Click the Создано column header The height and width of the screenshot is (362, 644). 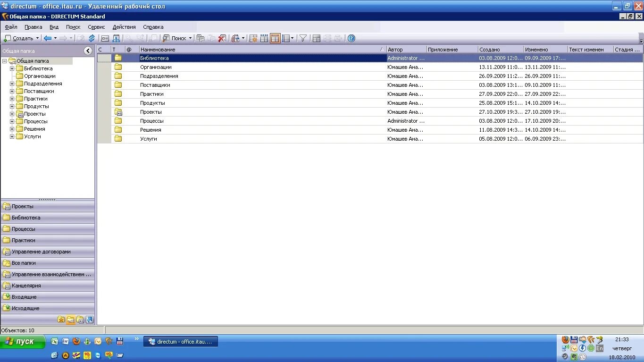coord(501,50)
